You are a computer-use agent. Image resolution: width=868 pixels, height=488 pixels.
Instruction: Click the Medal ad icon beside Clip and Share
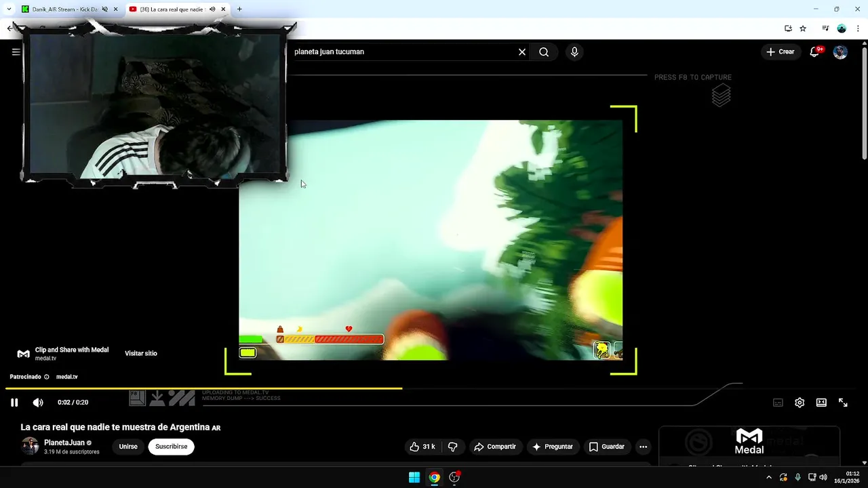[23, 354]
